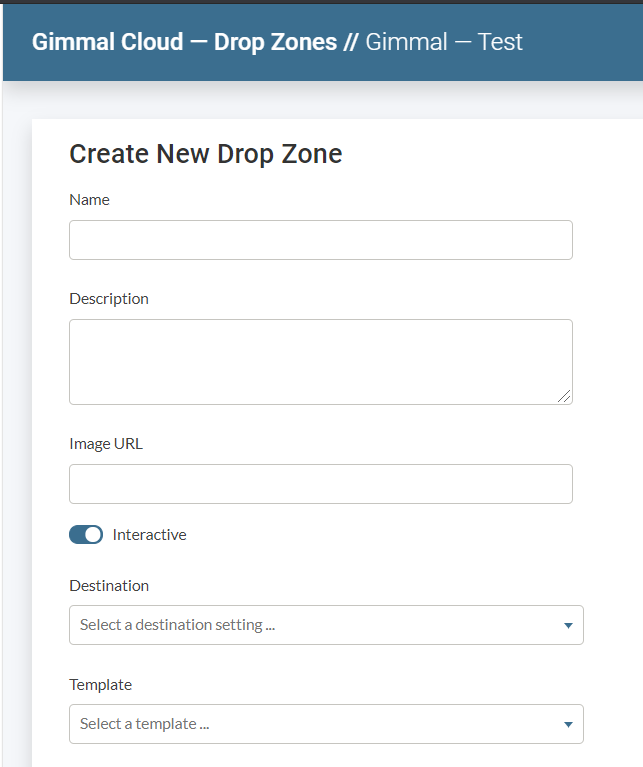Click the Template field label

100,684
